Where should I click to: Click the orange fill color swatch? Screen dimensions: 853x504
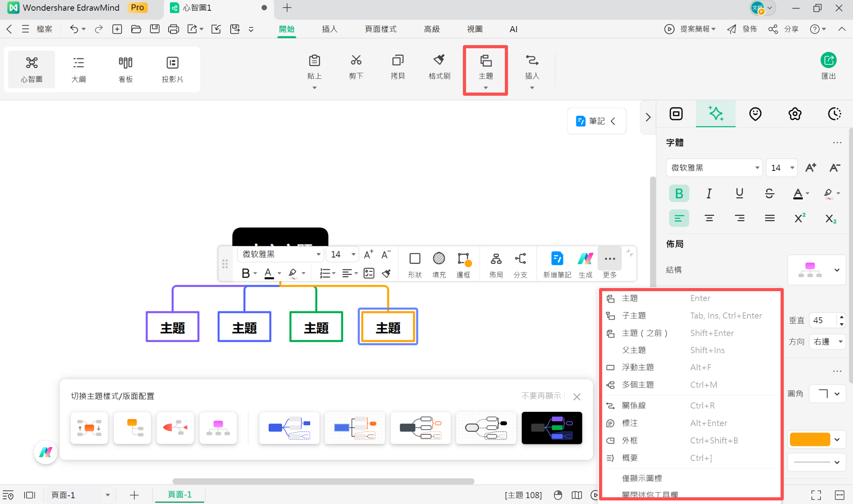[x=810, y=439]
